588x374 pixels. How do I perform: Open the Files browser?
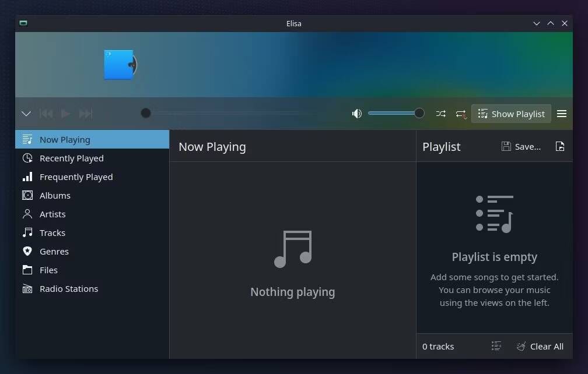point(48,270)
